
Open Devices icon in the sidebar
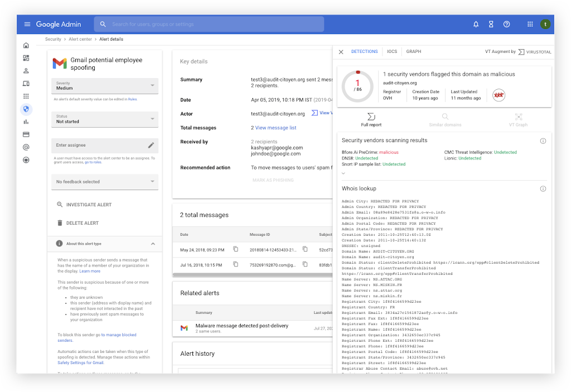coord(26,84)
